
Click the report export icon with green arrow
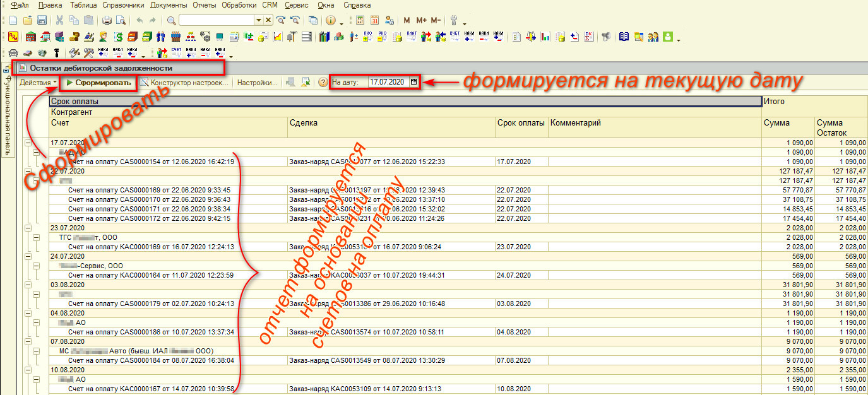point(306,82)
